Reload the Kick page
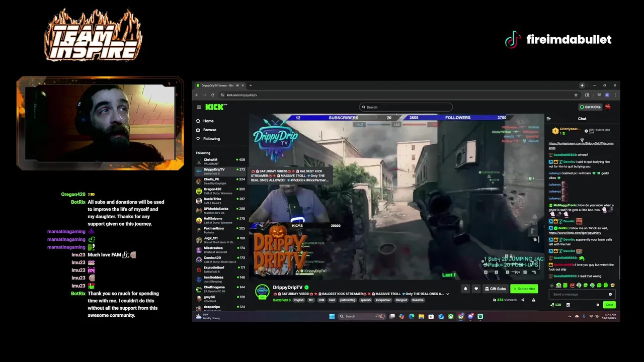The image size is (644, 362). (x=213, y=95)
